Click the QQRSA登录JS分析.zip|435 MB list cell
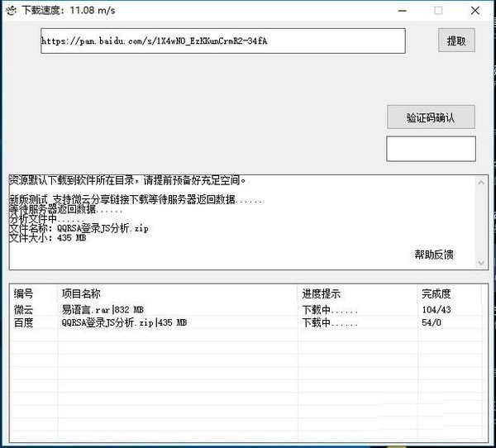 coord(124,322)
